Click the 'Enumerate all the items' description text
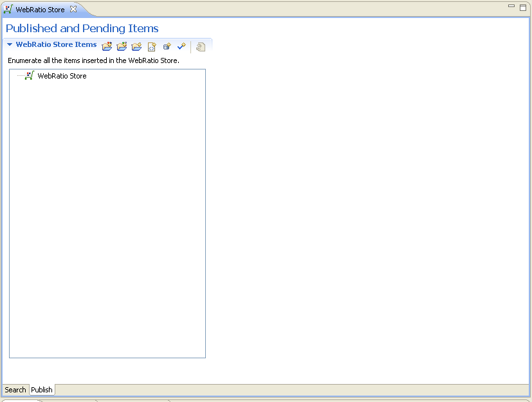The height and width of the screenshot is (402, 532). tap(94, 60)
